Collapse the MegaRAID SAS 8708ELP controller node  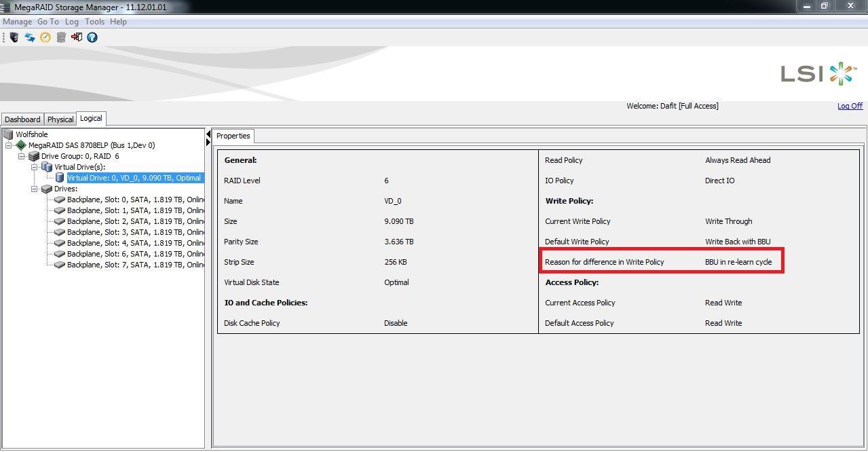[x=9, y=145]
